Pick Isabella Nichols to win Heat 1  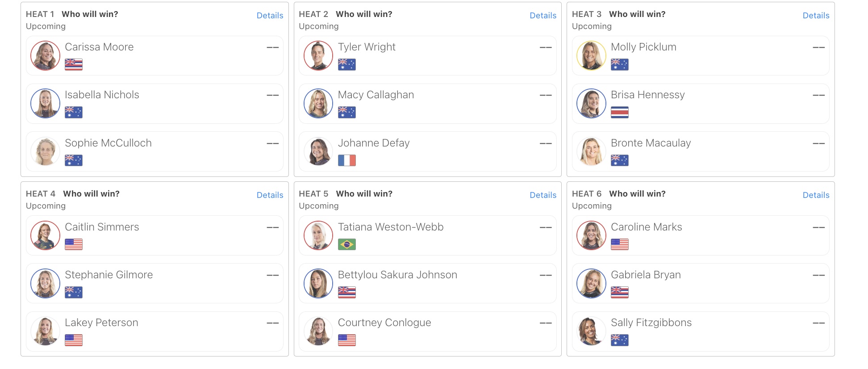154,104
